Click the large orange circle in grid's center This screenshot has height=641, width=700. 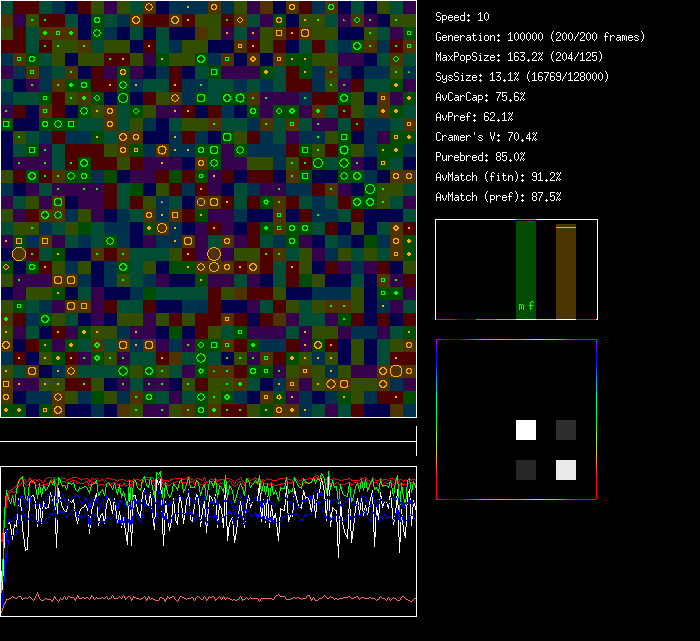pyautogui.click(x=214, y=254)
